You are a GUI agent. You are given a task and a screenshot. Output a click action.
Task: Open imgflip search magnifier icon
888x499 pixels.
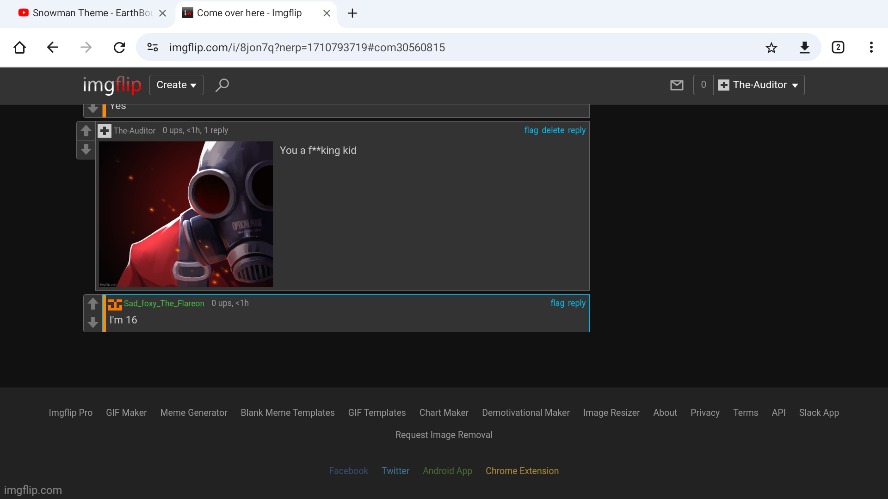tap(222, 85)
